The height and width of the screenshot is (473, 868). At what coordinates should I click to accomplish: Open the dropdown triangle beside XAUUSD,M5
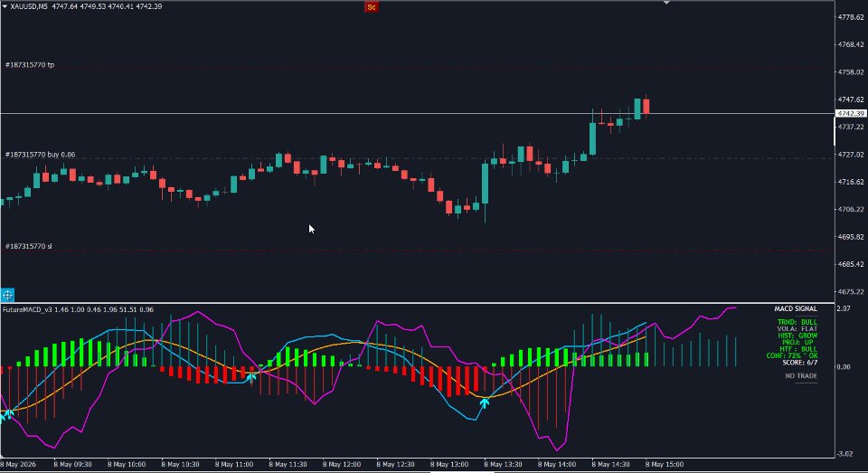point(5,6)
